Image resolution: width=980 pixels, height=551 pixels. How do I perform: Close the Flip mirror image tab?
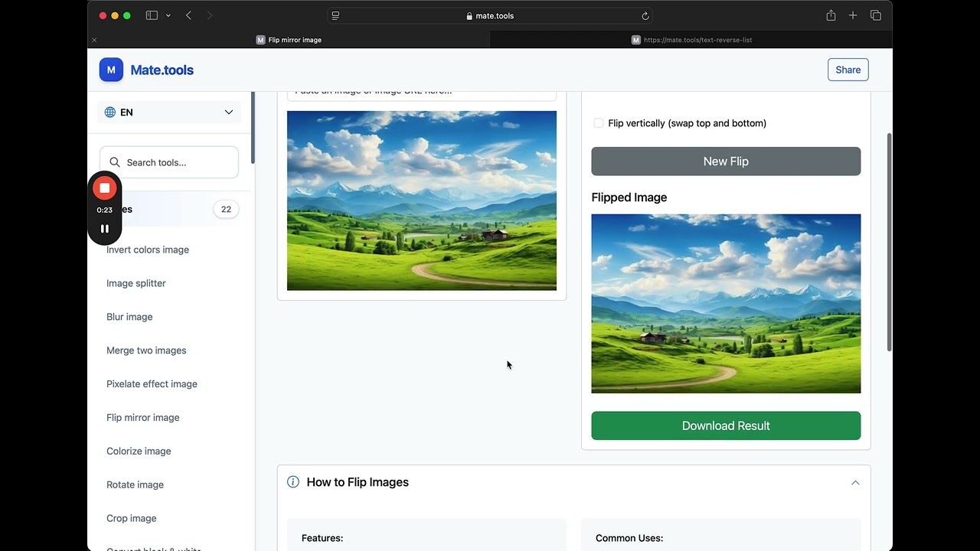point(94,40)
